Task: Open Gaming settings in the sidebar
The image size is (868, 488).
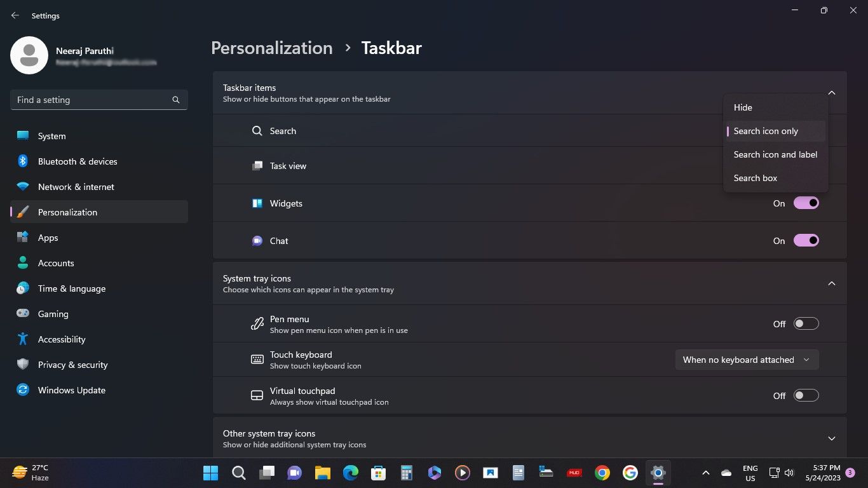Action: (x=53, y=313)
